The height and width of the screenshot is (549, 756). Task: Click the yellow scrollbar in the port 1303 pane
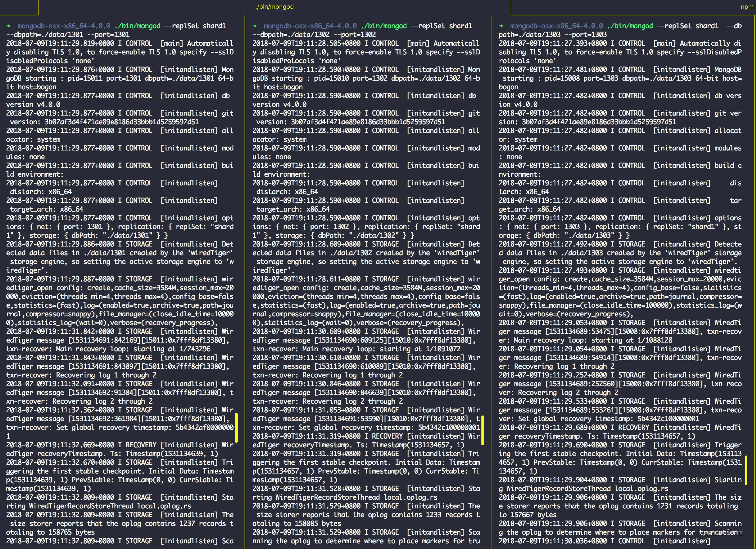pos(746,470)
